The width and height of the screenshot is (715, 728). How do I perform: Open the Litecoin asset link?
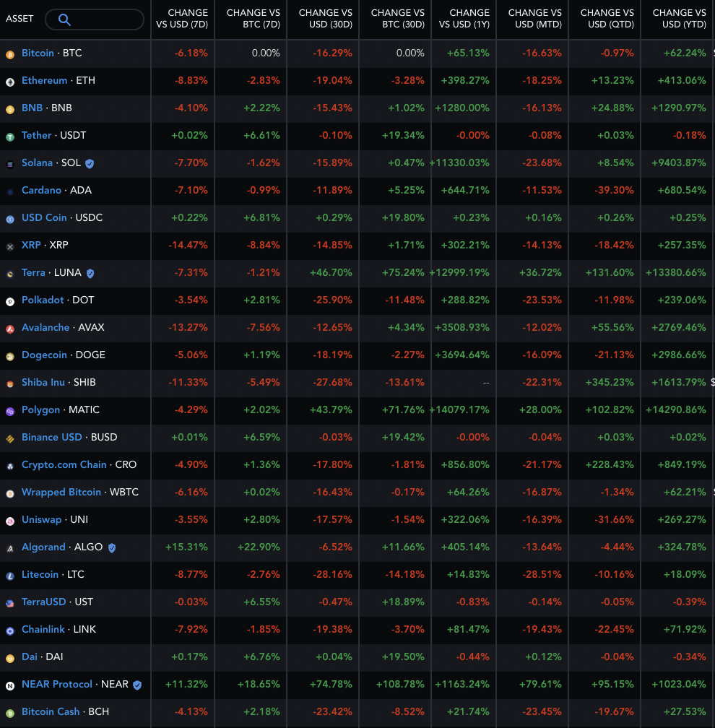pyautogui.click(x=40, y=574)
